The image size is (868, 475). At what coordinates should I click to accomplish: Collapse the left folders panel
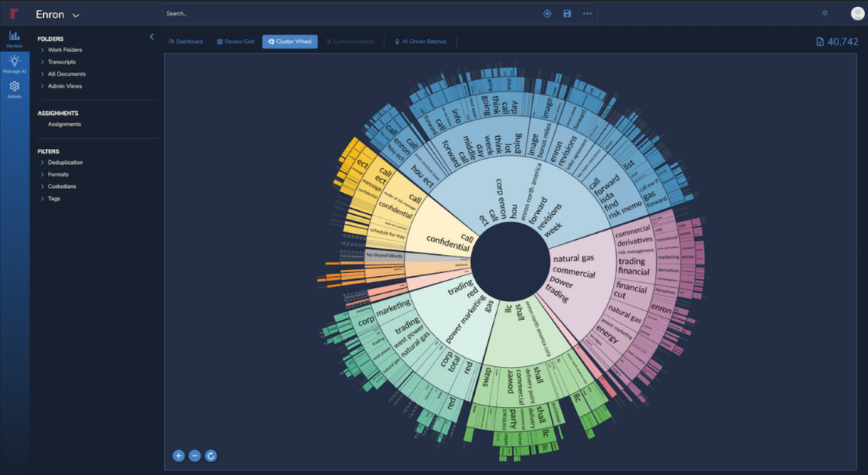(x=152, y=37)
